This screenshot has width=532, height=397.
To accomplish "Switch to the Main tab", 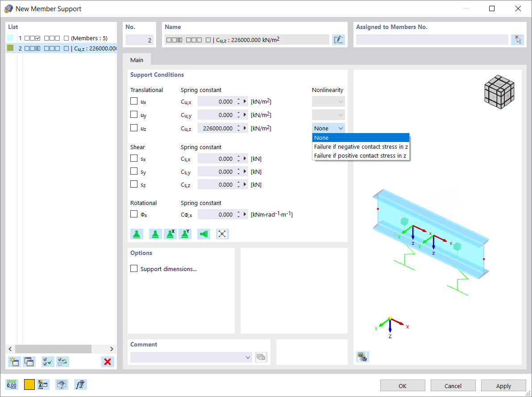I will [x=137, y=60].
